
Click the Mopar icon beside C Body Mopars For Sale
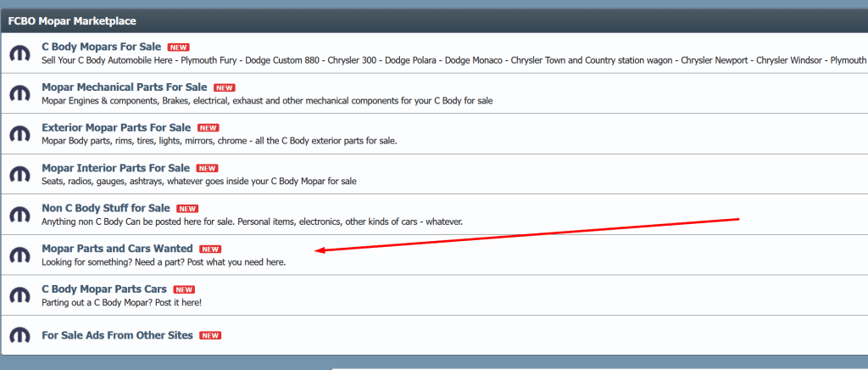click(19, 53)
